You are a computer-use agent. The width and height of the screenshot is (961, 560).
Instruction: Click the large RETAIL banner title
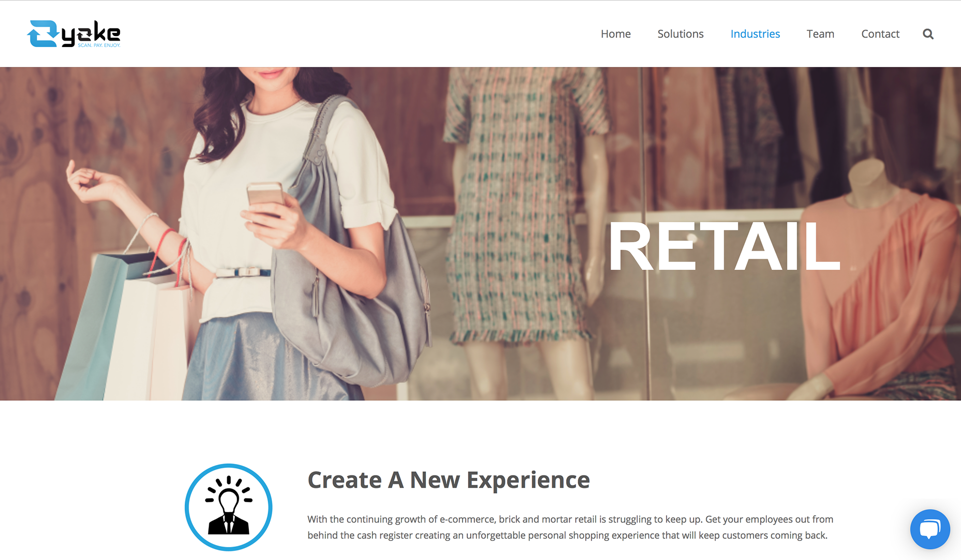pos(724,247)
